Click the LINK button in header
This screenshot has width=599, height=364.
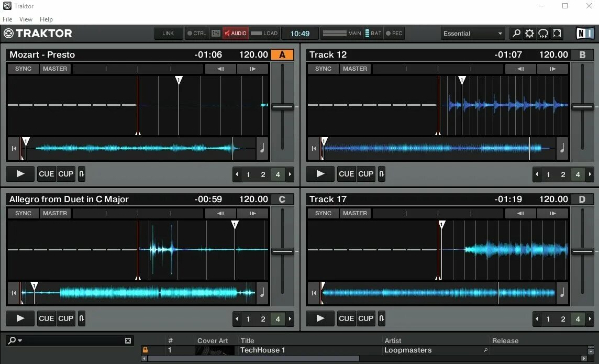click(168, 34)
